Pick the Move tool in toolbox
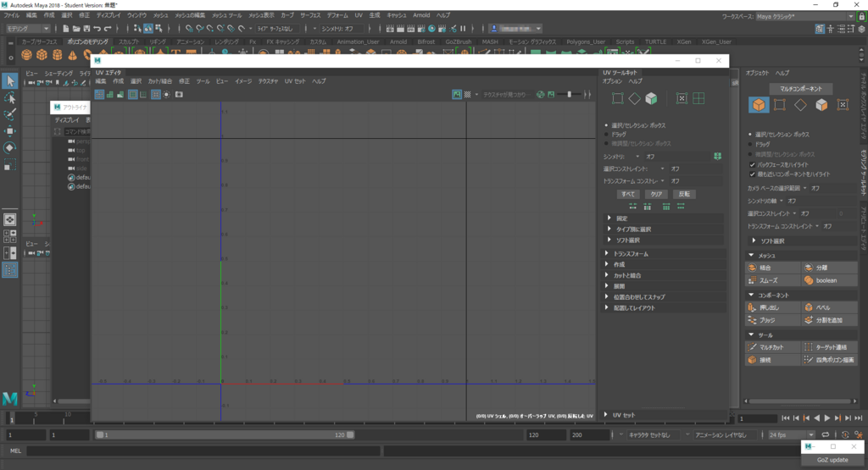Screen dimensions: 868x470 tap(10, 131)
